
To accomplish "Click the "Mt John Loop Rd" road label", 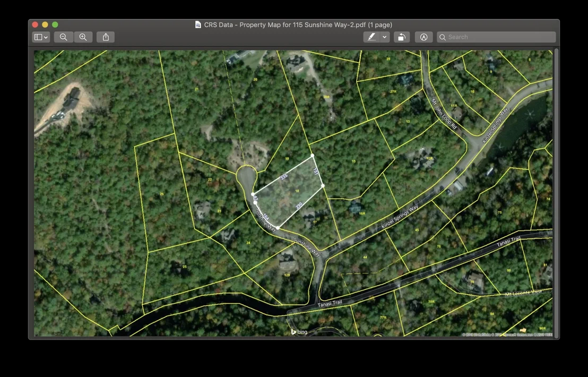I will [x=444, y=114].
